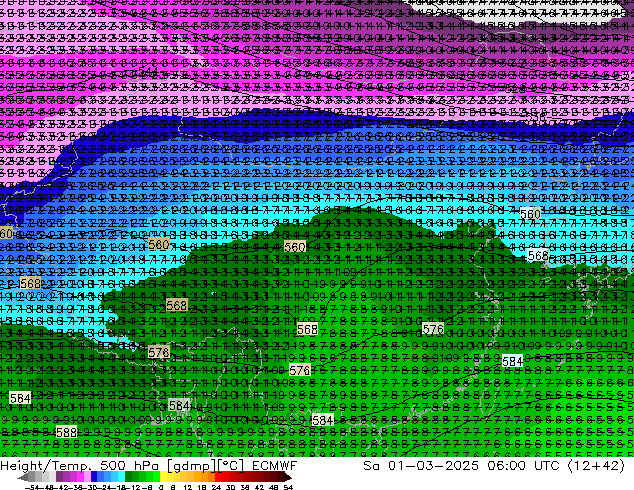Click the '54' legend scale maximum value

click(288, 488)
